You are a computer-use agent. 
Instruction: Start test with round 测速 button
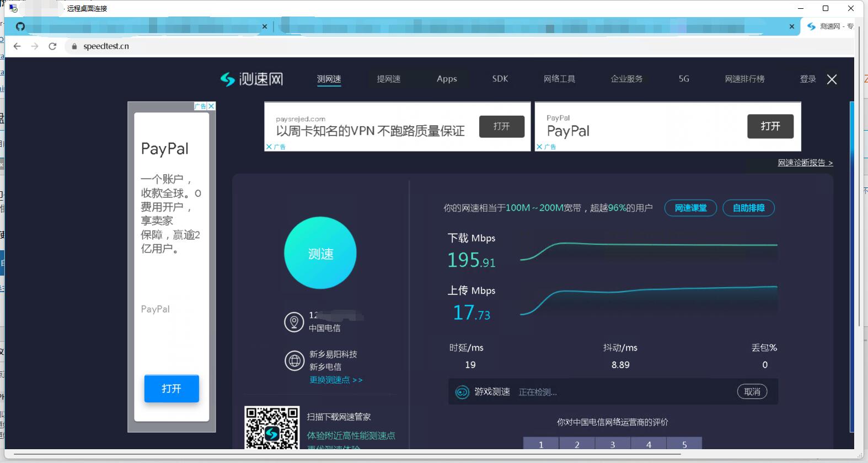[x=320, y=253]
